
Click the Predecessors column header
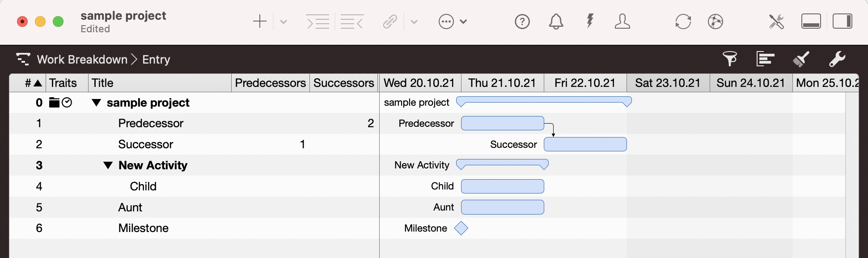point(270,83)
